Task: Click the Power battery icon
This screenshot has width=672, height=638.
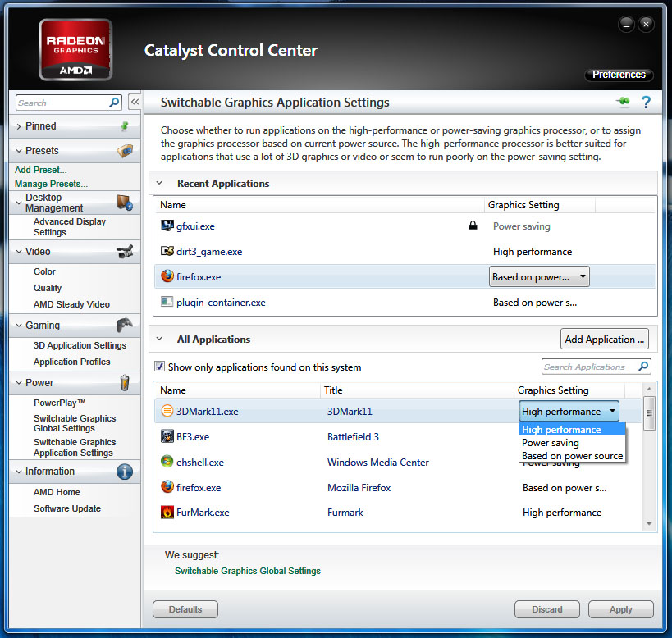Action: [x=125, y=383]
